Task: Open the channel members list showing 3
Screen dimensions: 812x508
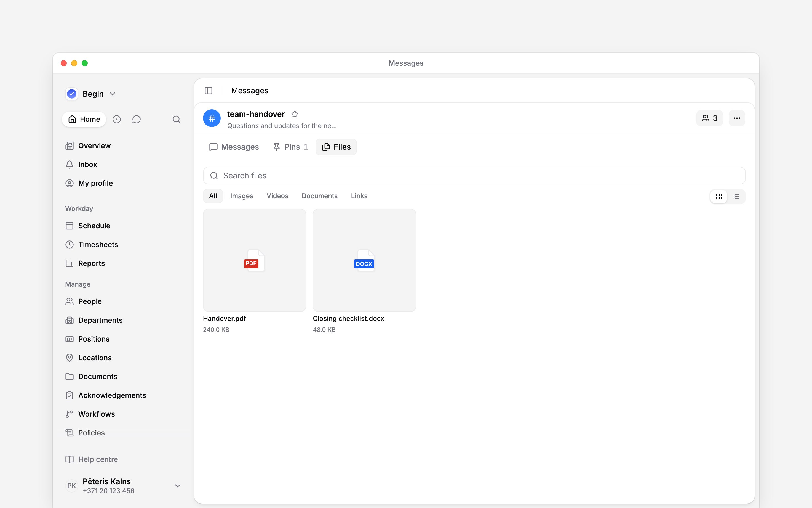Action: click(709, 118)
